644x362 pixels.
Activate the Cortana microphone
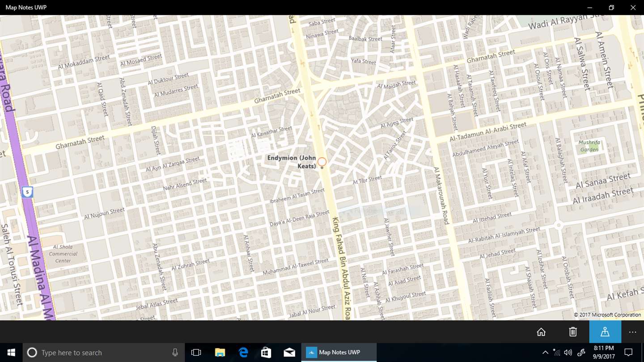(x=175, y=353)
